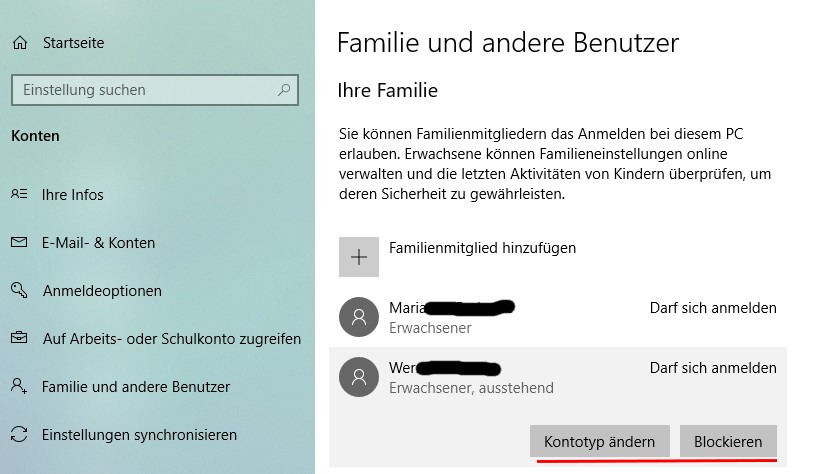Image resolution: width=824 pixels, height=474 pixels.
Task: Click the Startseite home icon
Action: (19, 43)
